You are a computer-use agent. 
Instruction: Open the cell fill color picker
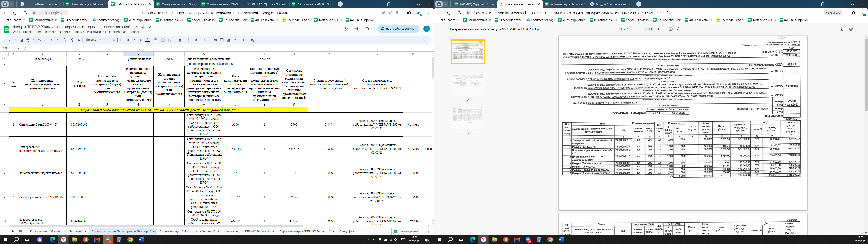click(x=156, y=40)
